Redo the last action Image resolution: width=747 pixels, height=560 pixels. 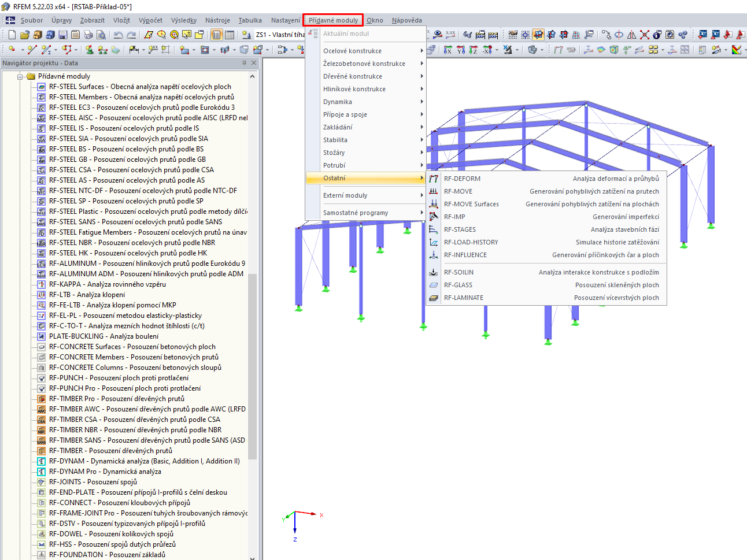pyautogui.click(x=131, y=35)
